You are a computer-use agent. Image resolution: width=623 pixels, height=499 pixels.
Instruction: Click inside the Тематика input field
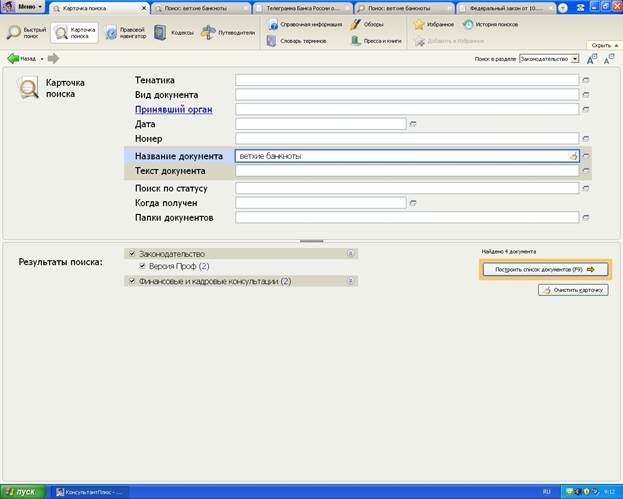tap(407, 80)
